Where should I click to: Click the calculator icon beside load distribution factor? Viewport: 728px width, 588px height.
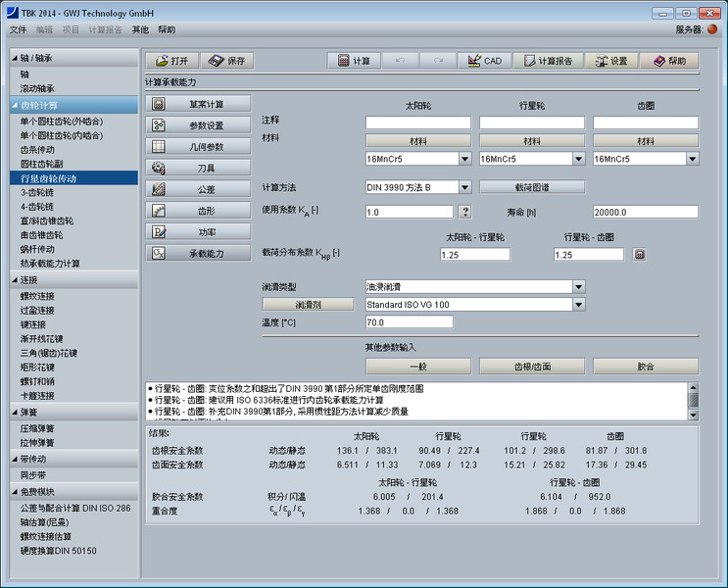[x=639, y=255]
